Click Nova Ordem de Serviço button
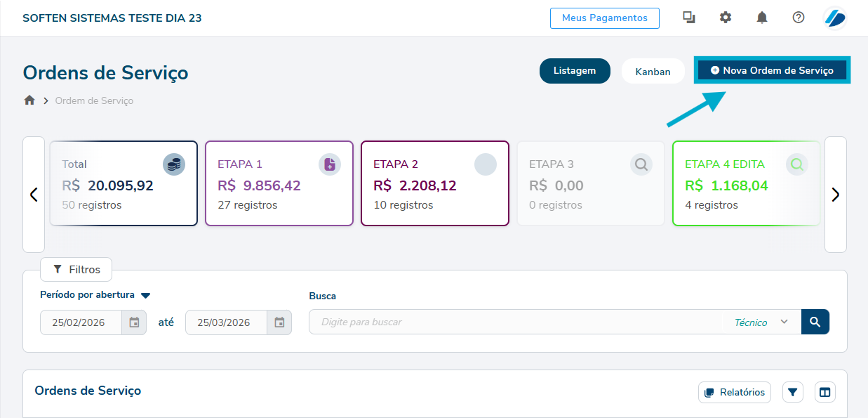The height and width of the screenshot is (418, 868). [772, 70]
